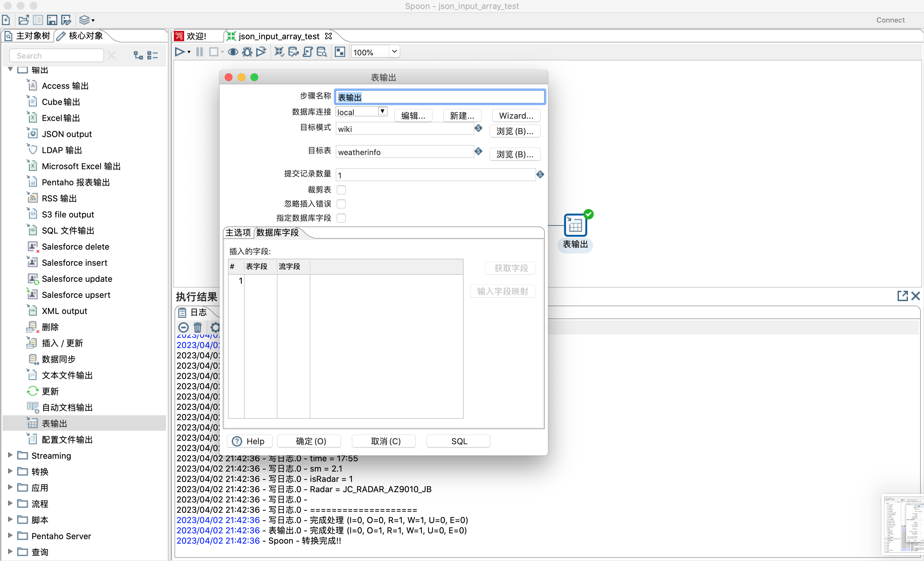Click the 确定 (O) button
The image size is (924, 561).
click(x=310, y=441)
